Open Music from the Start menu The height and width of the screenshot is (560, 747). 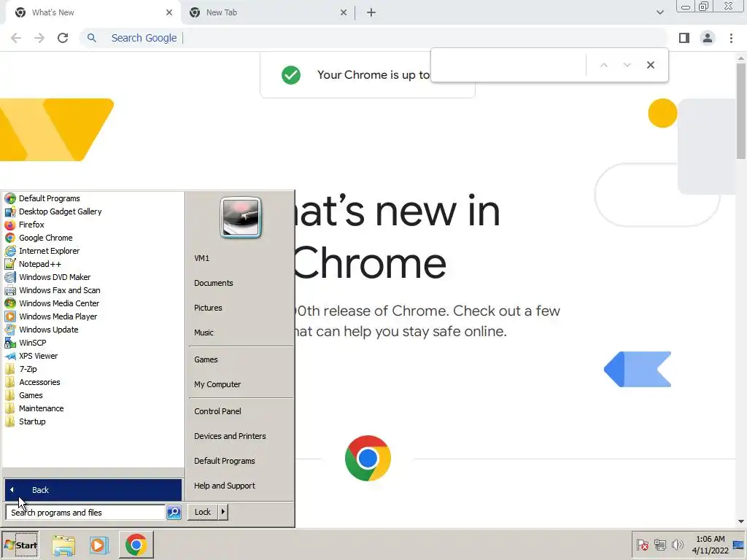coord(204,332)
